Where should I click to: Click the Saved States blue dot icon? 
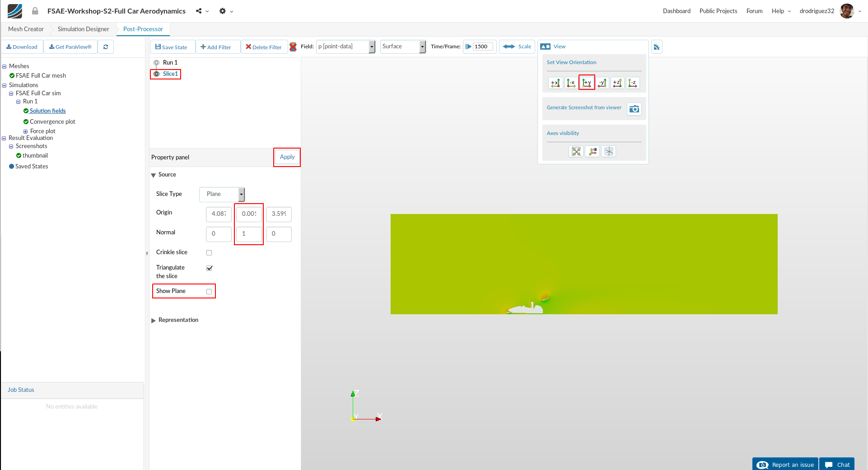click(x=12, y=167)
